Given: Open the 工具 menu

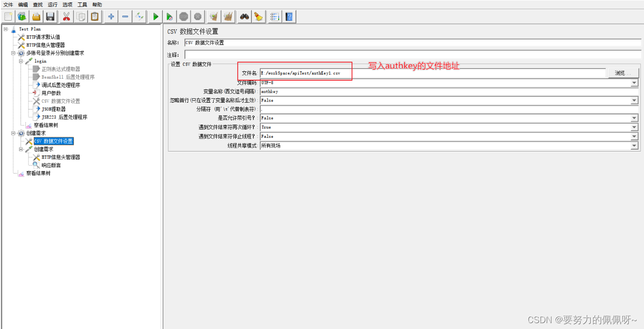Looking at the screenshot, I should (82, 4).
